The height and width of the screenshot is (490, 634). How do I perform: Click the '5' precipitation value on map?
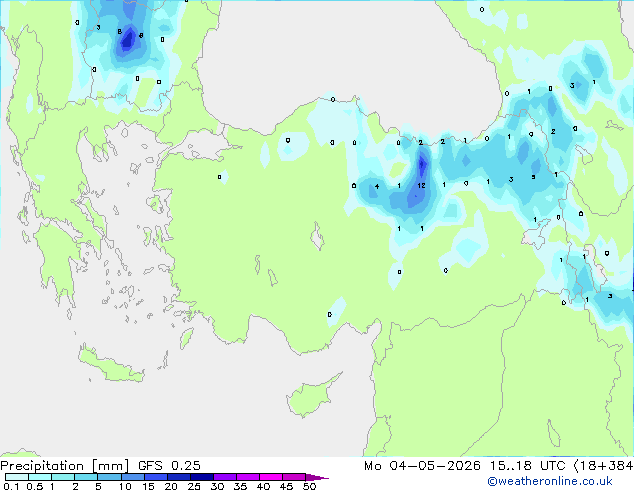[533, 177]
